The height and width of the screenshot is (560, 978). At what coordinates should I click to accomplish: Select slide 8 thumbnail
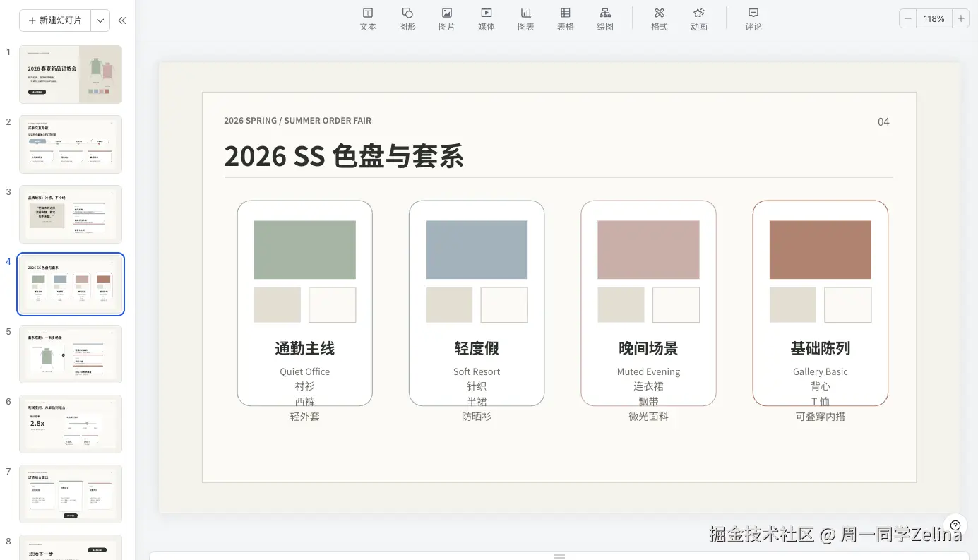tap(71, 547)
